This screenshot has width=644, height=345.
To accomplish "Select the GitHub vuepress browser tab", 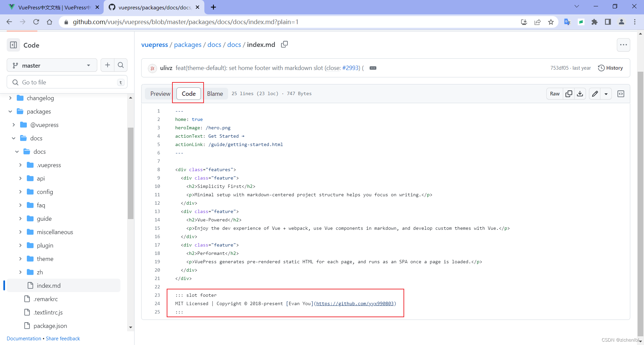I will [x=154, y=7].
